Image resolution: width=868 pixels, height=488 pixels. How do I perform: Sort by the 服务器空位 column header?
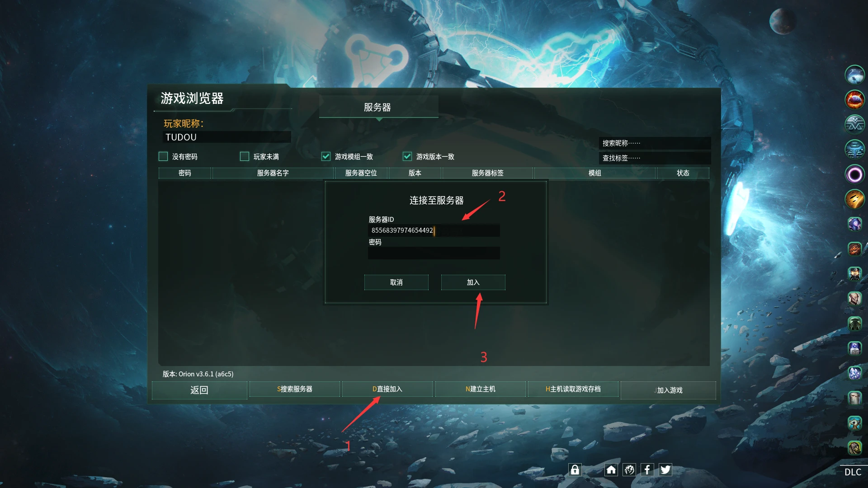(x=361, y=173)
